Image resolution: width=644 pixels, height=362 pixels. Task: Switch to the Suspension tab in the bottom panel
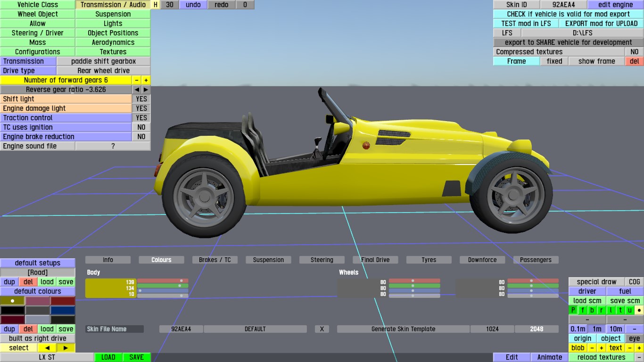point(268,260)
